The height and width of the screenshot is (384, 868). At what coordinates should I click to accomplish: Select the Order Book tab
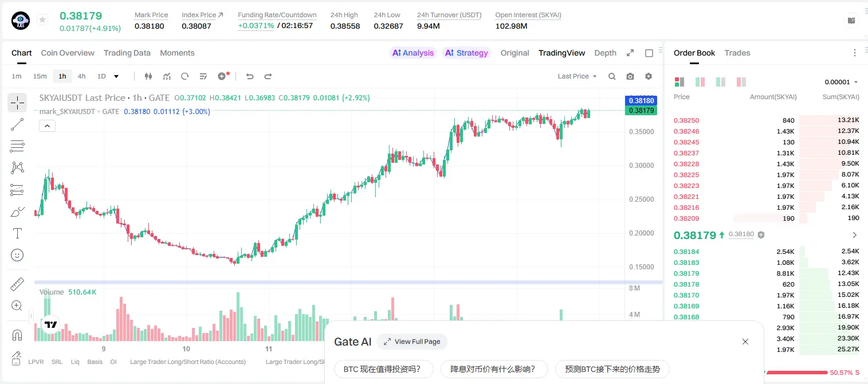(x=694, y=53)
